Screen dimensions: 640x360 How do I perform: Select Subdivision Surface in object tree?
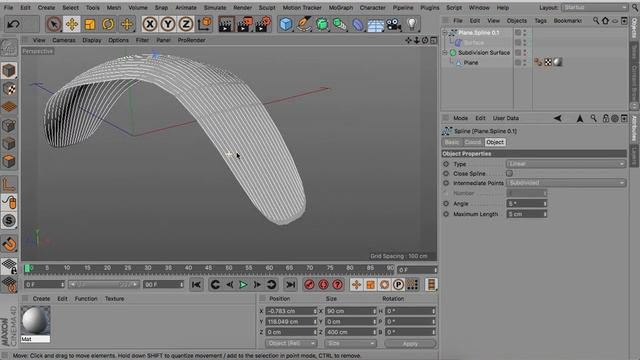point(484,53)
